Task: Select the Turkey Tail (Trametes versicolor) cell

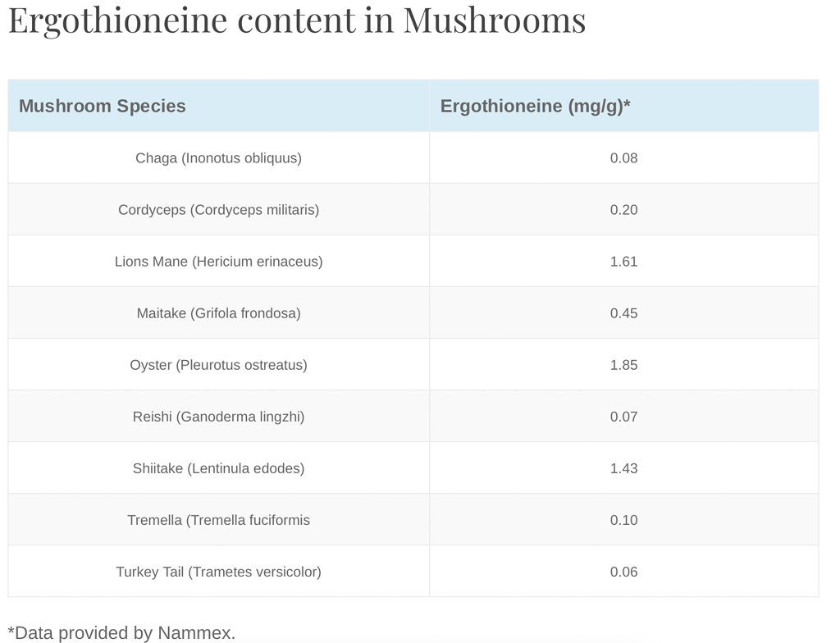Action: tap(218, 572)
